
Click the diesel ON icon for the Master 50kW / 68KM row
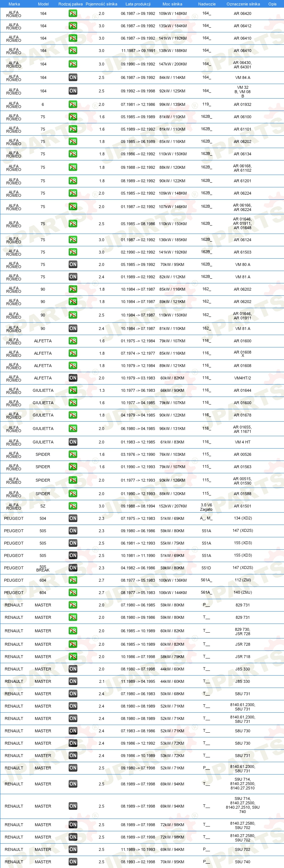(x=73, y=694)
